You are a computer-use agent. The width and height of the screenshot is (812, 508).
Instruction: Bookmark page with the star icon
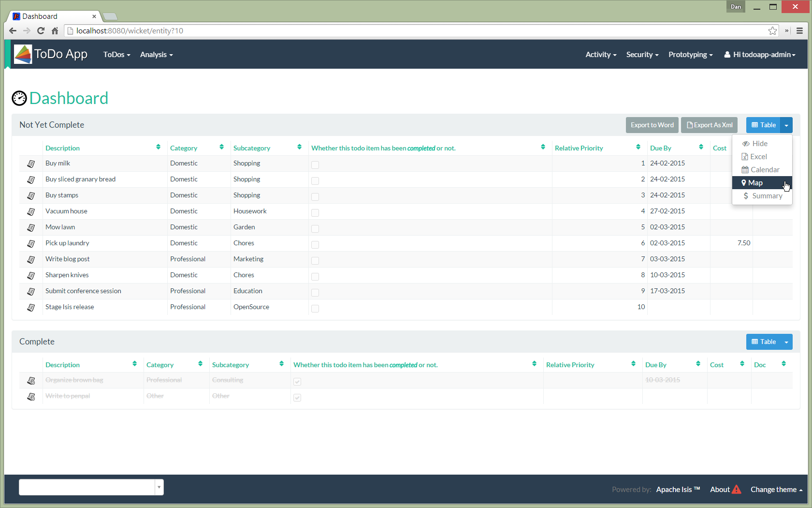[772, 31]
